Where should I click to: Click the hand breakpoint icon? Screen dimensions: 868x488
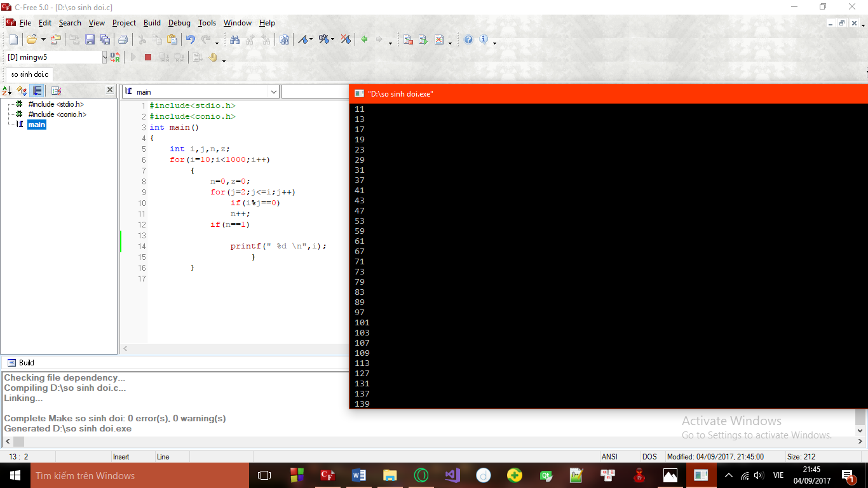pos(213,57)
